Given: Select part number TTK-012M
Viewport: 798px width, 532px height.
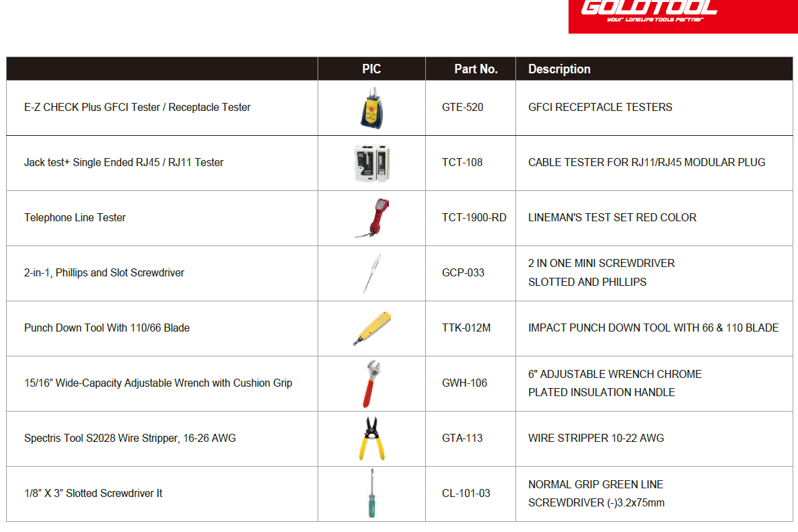Looking at the screenshot, I should coord(466,328).
